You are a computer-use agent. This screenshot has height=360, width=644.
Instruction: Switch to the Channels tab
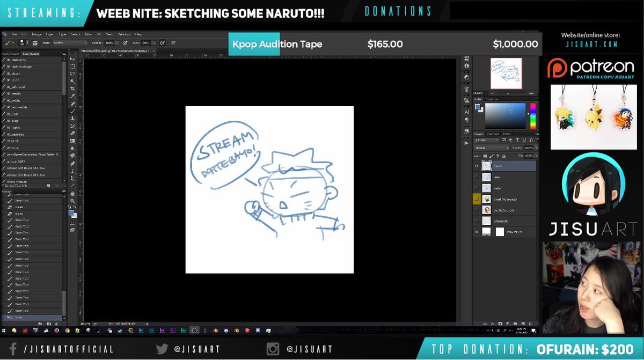pos(493,134)
